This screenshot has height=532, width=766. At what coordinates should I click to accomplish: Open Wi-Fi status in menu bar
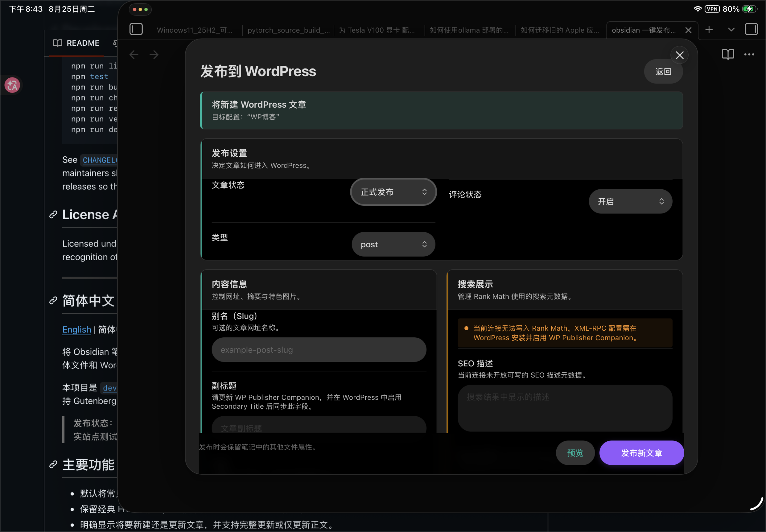[x=697, y=9]
